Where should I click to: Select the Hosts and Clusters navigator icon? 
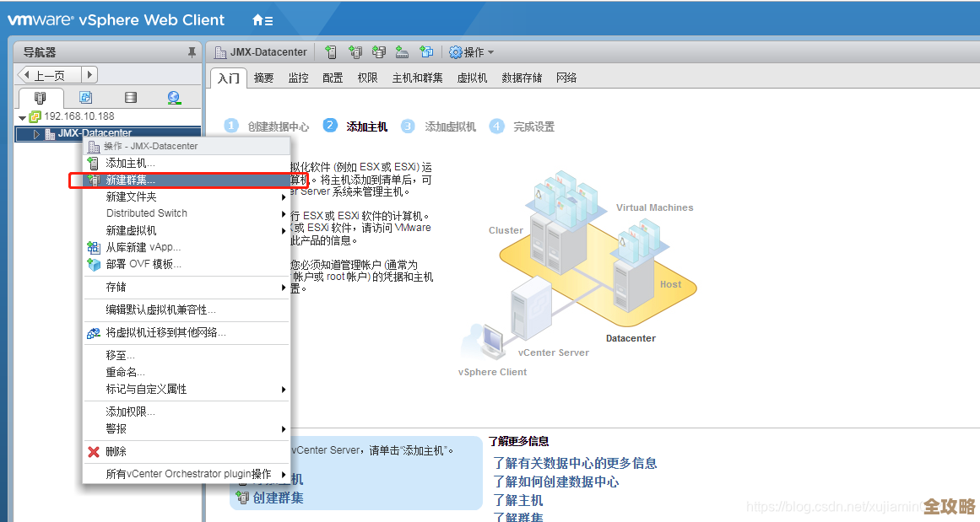click(40, 98)
